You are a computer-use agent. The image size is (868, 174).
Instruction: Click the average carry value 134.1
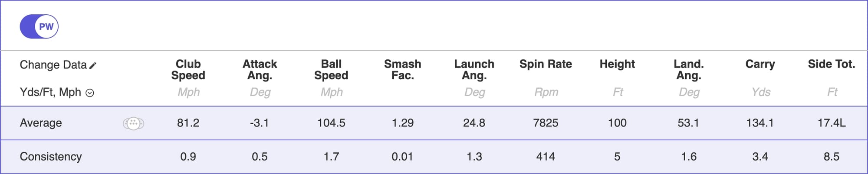760,123
